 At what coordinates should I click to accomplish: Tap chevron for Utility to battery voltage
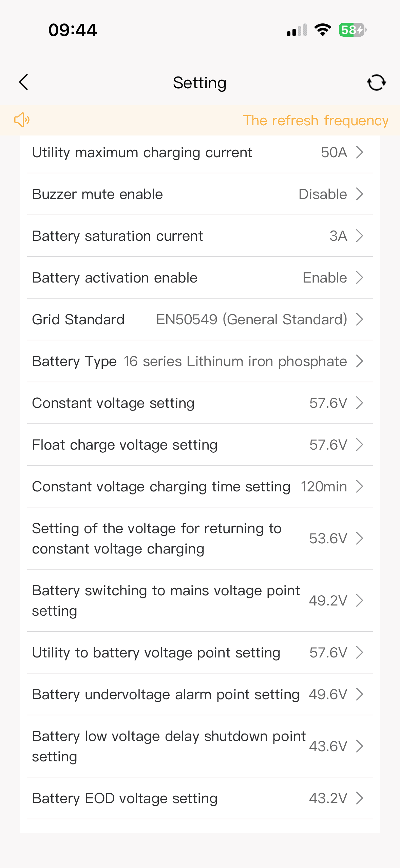tap(360, 653)
